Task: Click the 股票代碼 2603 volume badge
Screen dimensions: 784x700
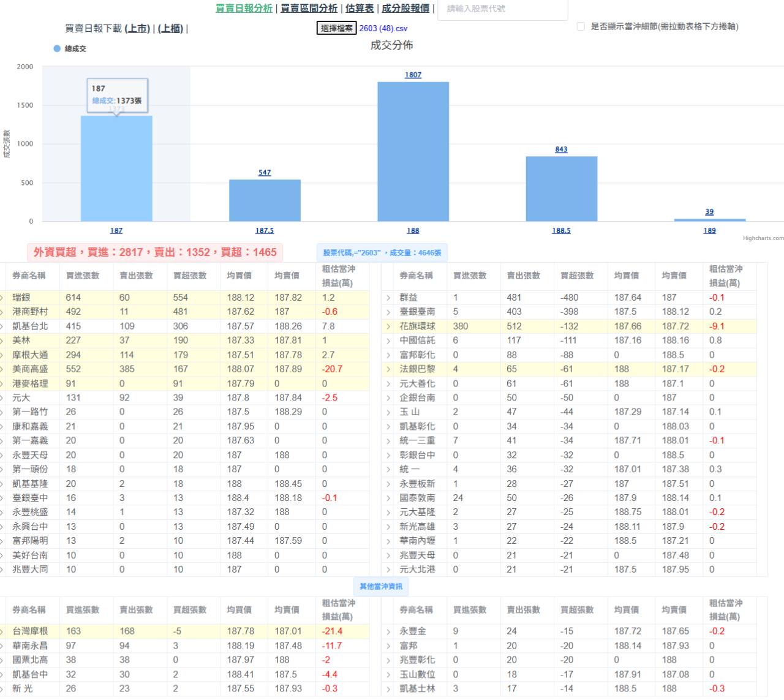Action: 382,253
